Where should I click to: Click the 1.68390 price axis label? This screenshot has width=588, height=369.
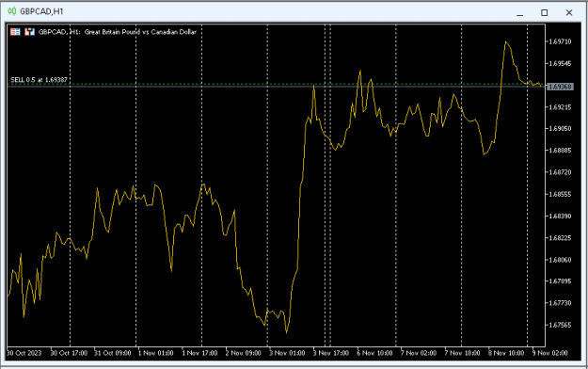click(x=561, y=216)
